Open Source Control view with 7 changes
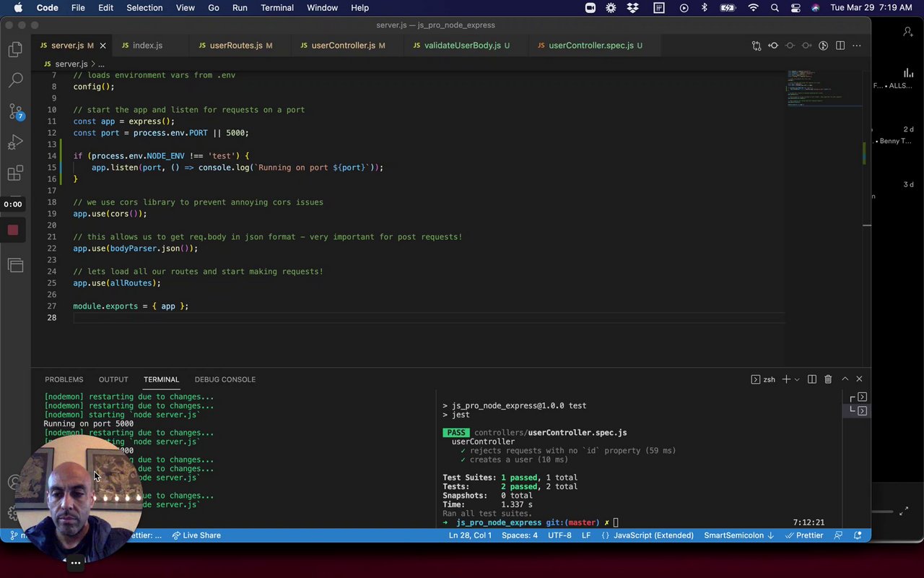Viewport: 924px width, 578px height. tap(15, 111)
